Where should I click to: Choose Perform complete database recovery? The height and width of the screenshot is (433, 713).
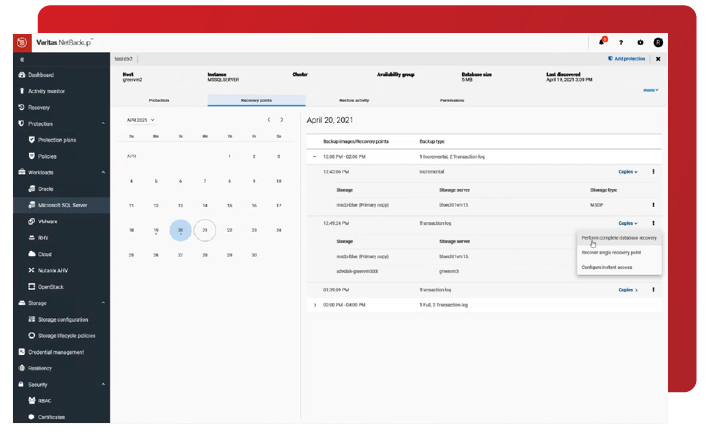(x=619, y=238)
